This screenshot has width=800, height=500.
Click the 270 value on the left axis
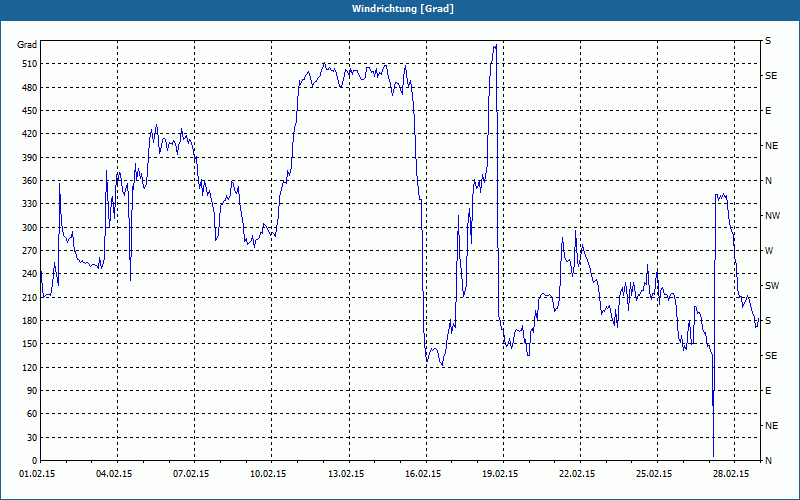click(30, 251)
